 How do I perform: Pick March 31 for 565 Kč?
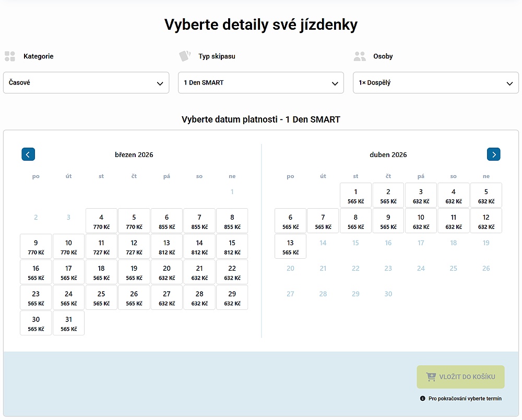point(68,323)
